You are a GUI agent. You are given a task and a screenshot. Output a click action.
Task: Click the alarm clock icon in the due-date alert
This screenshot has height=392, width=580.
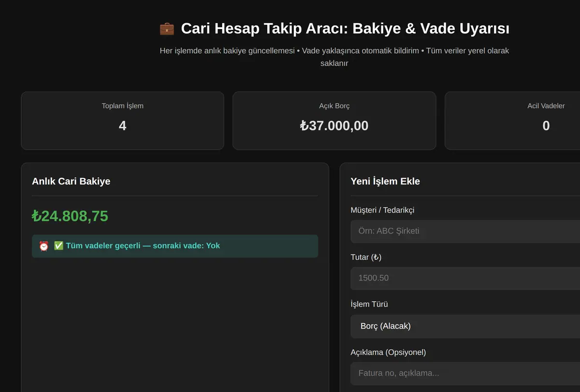(44, 246)
